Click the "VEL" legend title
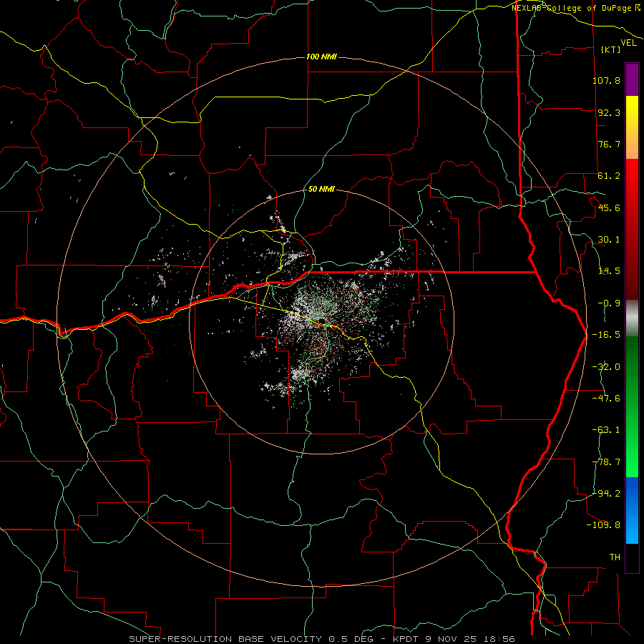 [x=629, y=43]
